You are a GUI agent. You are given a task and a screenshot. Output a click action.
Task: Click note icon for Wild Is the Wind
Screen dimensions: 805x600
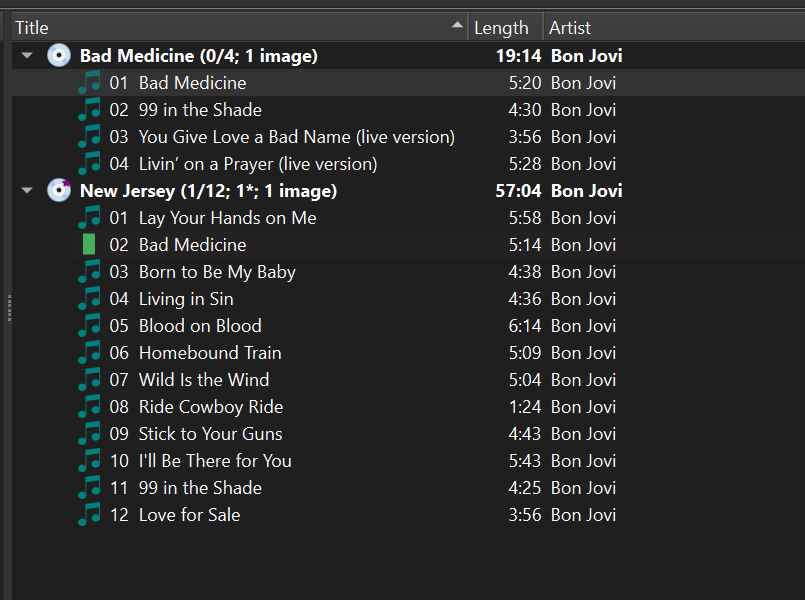[x=89, y=380]
